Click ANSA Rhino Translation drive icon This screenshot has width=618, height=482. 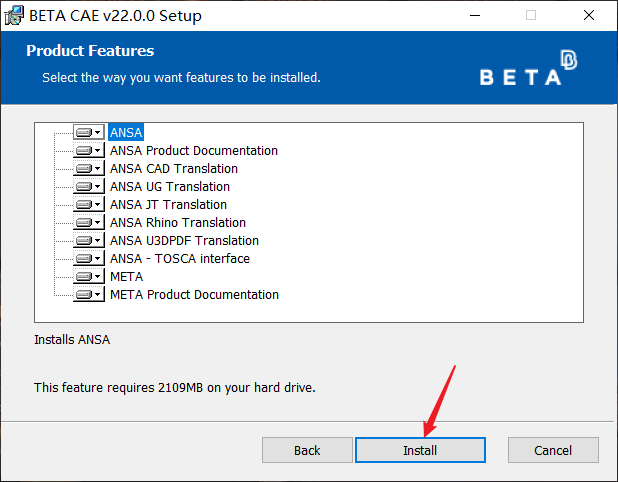click(88, 223)
